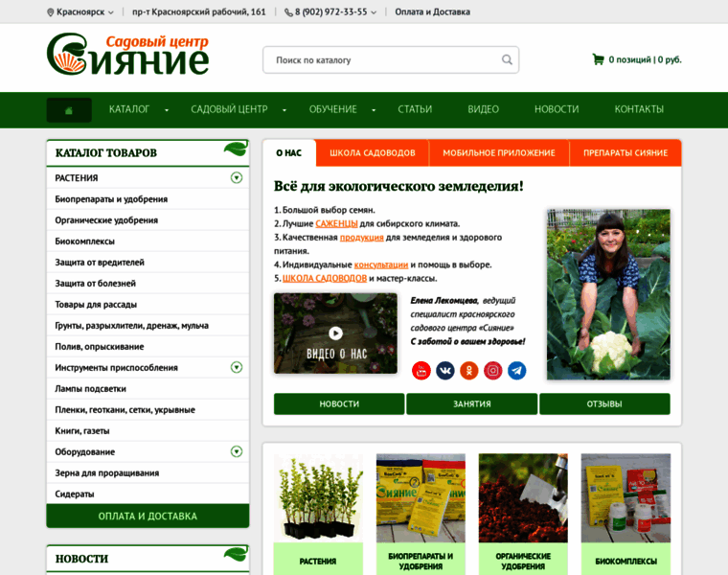The image size is (728, 575).
Task: Click the green Новости button
Action: point(339,404)
